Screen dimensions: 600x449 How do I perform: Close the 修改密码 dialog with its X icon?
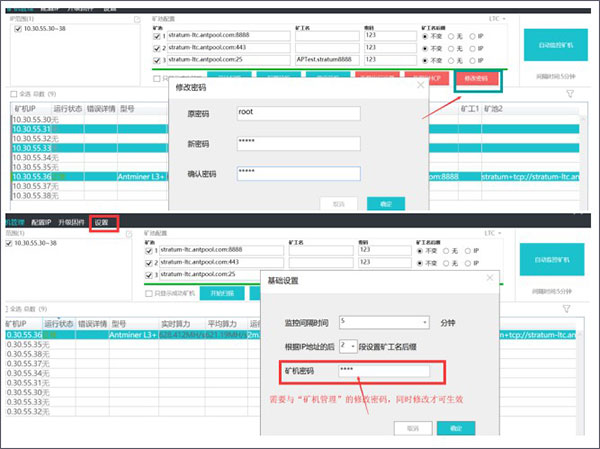pos(420,85)
